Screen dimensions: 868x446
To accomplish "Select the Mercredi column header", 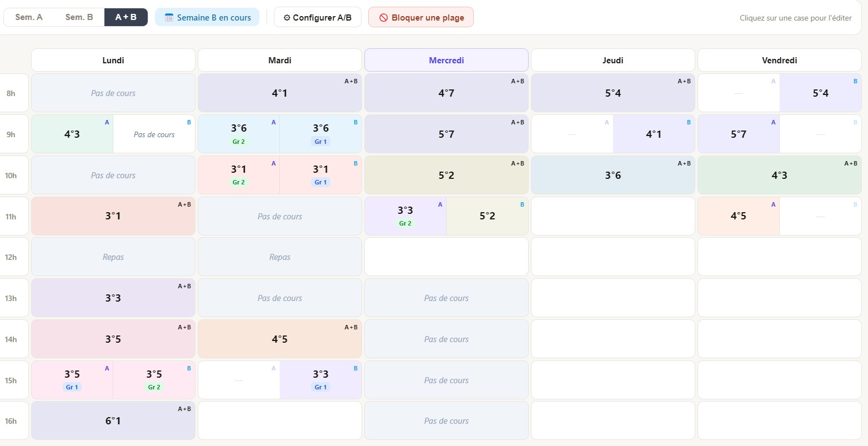I will pyautogui.click(x=446, y=60).
